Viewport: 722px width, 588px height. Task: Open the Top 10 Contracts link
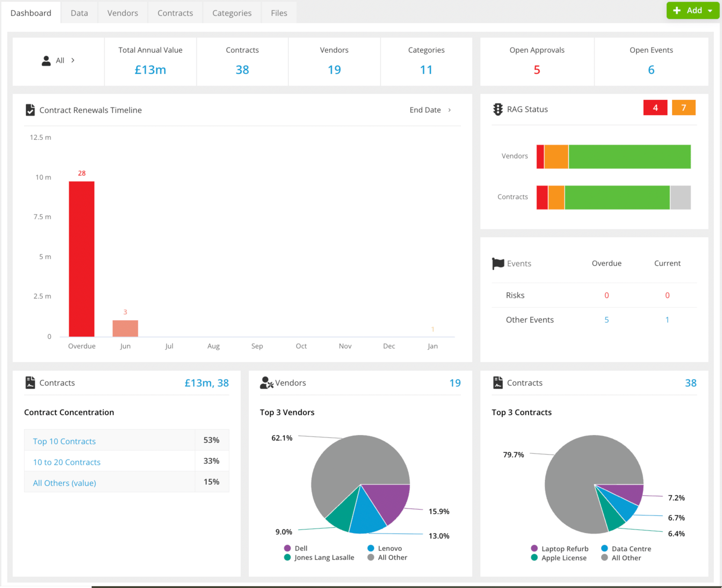(x=64, y=441)
